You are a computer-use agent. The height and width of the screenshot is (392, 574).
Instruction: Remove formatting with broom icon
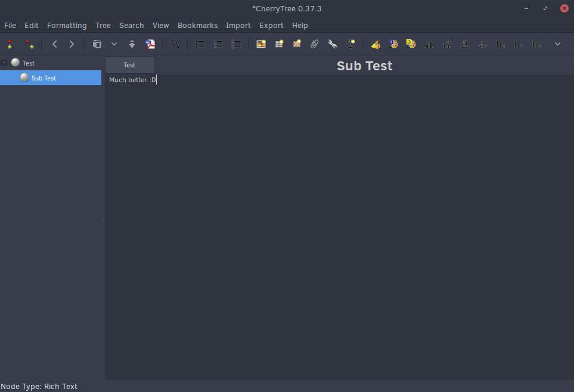tap(376, 44)
